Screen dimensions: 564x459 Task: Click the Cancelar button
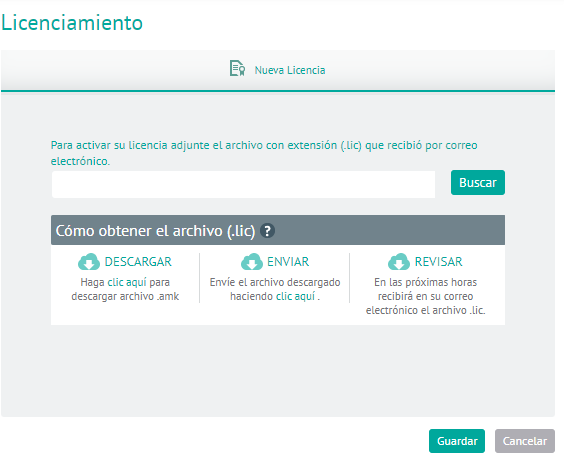coord(525,441)
